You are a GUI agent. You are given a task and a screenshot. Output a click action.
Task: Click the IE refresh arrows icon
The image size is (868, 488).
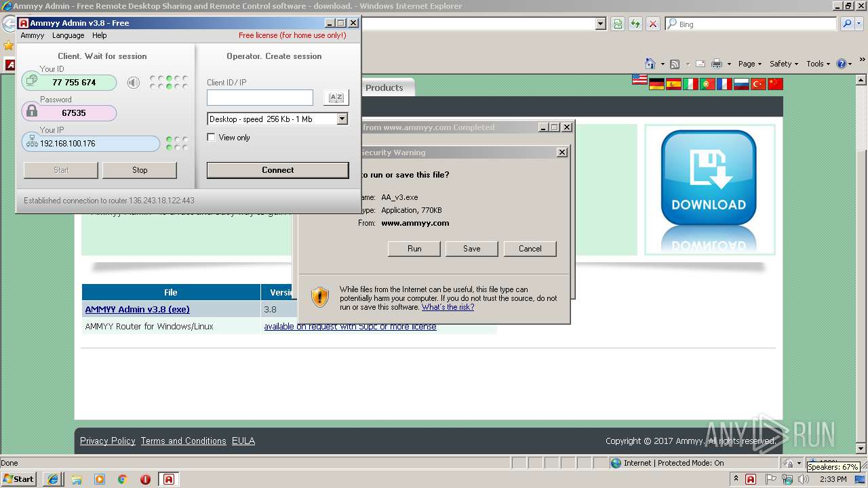(635, 24)
